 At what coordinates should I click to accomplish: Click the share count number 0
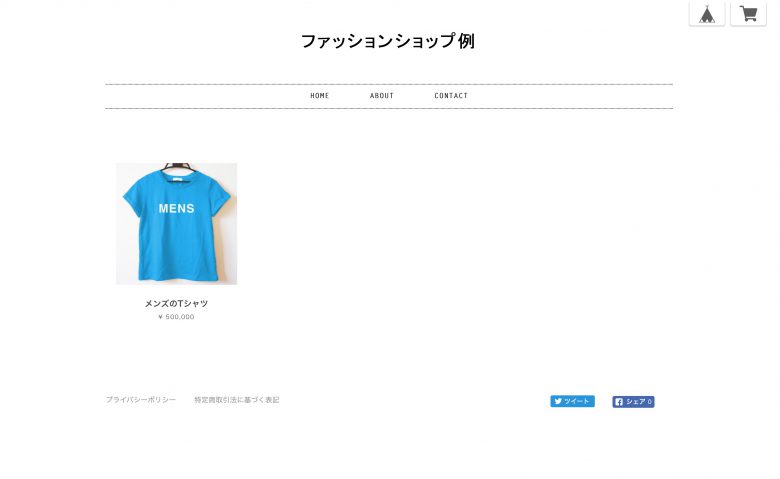click(x=650, y=402)
